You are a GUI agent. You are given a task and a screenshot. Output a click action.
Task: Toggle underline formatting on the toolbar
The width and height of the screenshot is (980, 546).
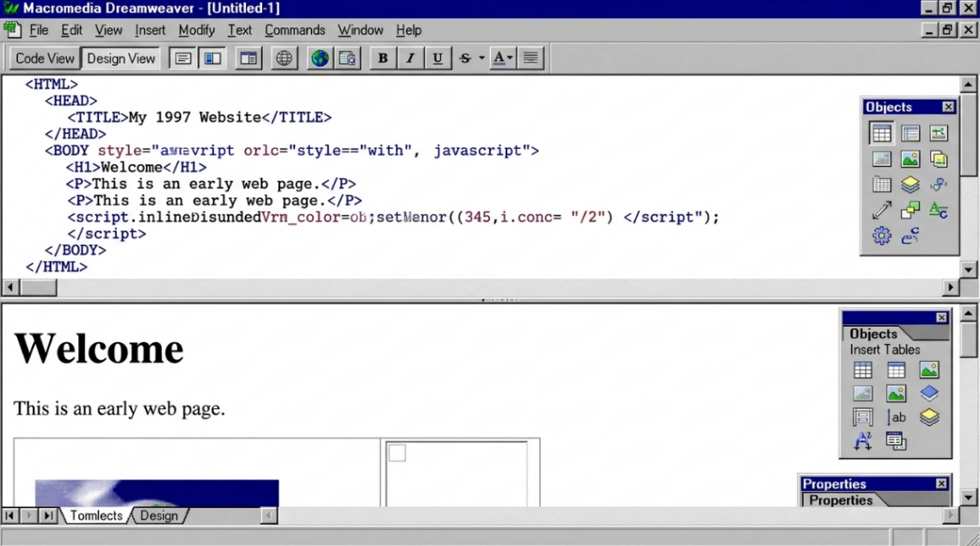438,58
